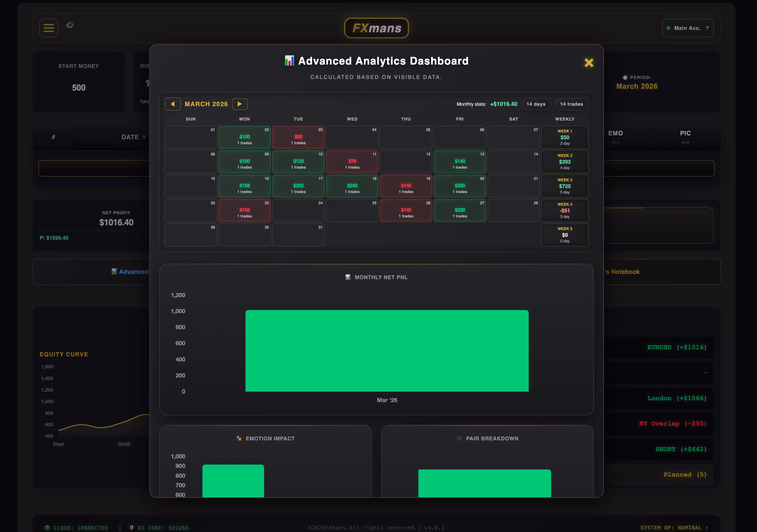The width and height of the screenshot is (757, 532).
Task: Click the 14 trades stat pill
Action: [571, 104]
